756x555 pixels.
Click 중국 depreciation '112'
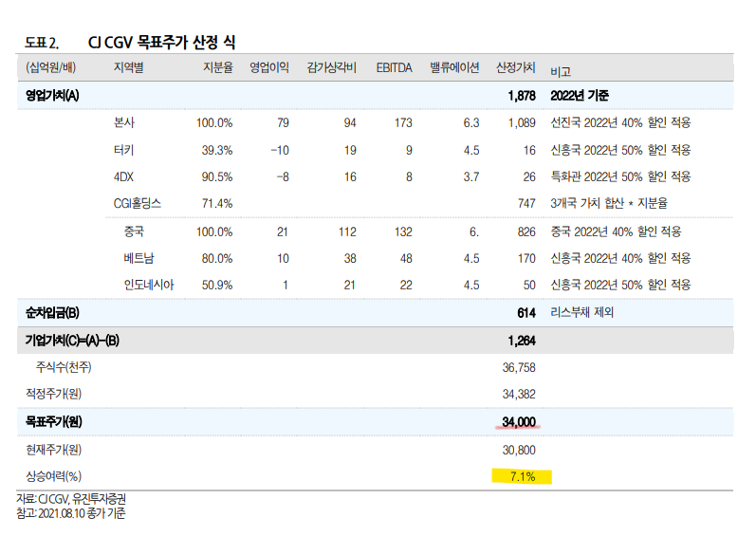(x=347, y=231)
